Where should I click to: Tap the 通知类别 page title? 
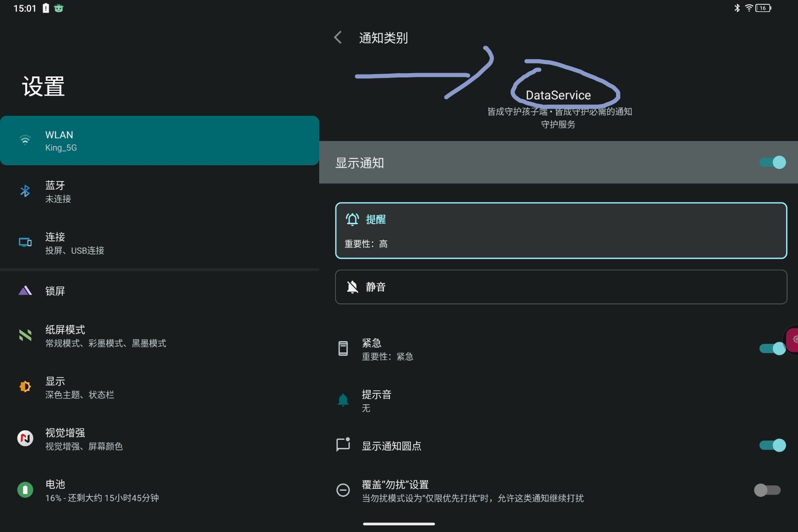(x=383, y=38)
